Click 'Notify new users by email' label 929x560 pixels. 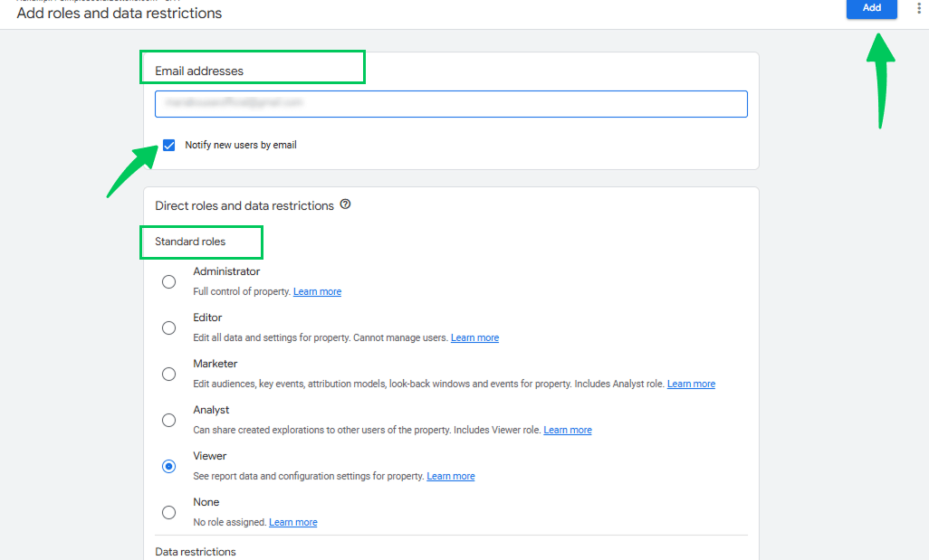[x=241, y=145]
